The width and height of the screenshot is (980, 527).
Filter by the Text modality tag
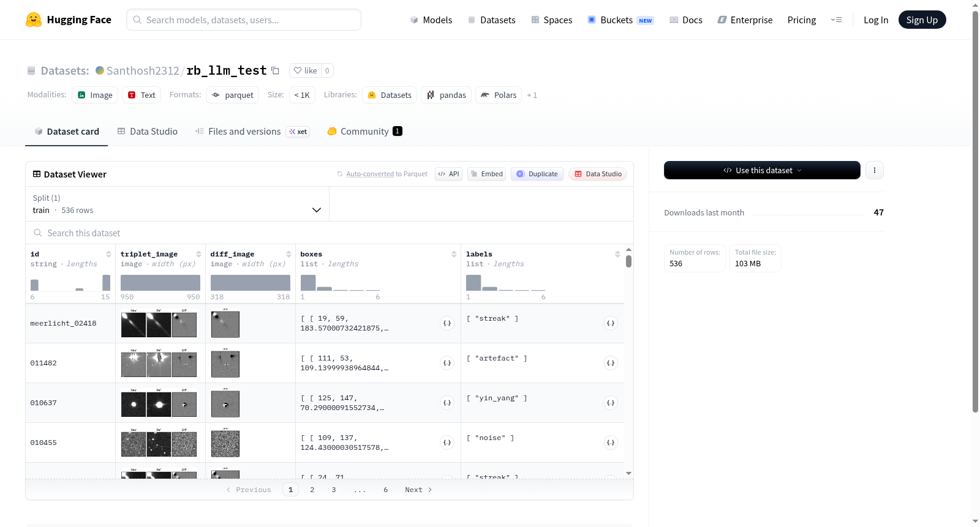(x=141, y=95)
